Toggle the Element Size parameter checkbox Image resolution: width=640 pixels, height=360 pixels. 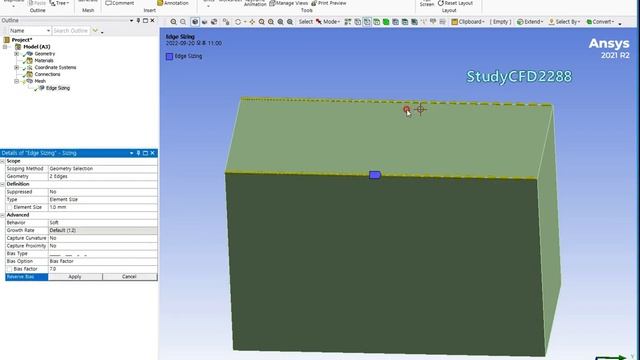(x=9, y=207)
